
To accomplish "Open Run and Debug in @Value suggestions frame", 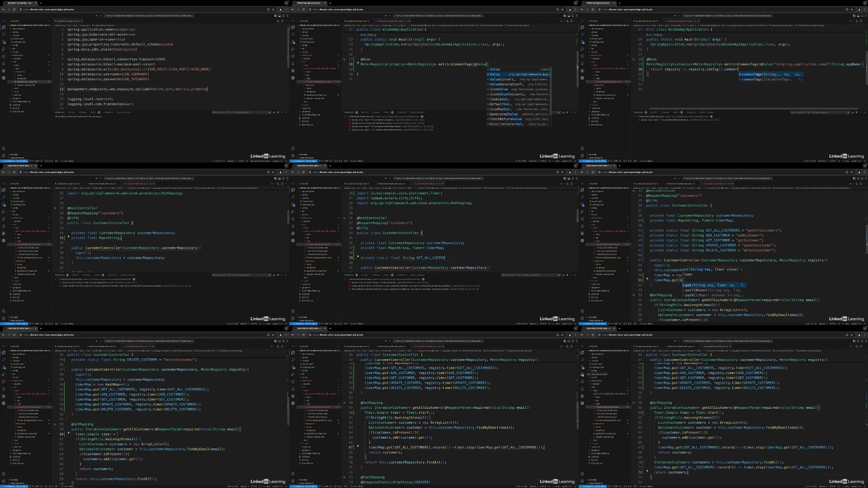I will click(x=293, y=49).
